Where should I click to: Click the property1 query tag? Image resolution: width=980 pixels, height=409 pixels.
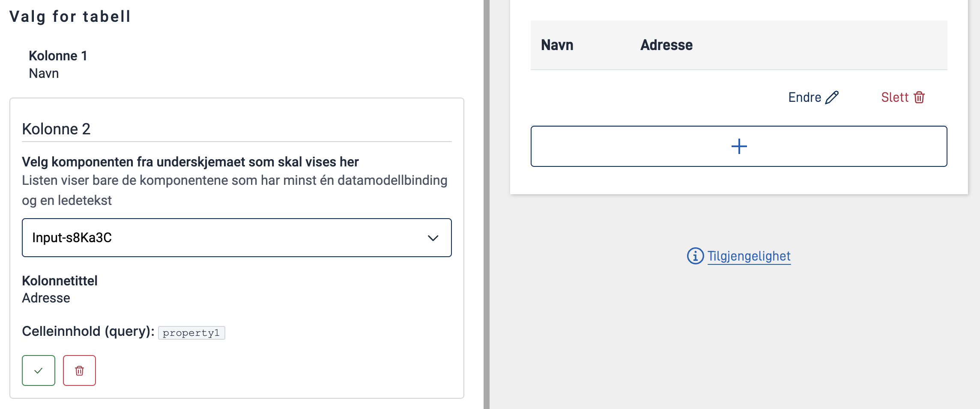pos(191,333)
